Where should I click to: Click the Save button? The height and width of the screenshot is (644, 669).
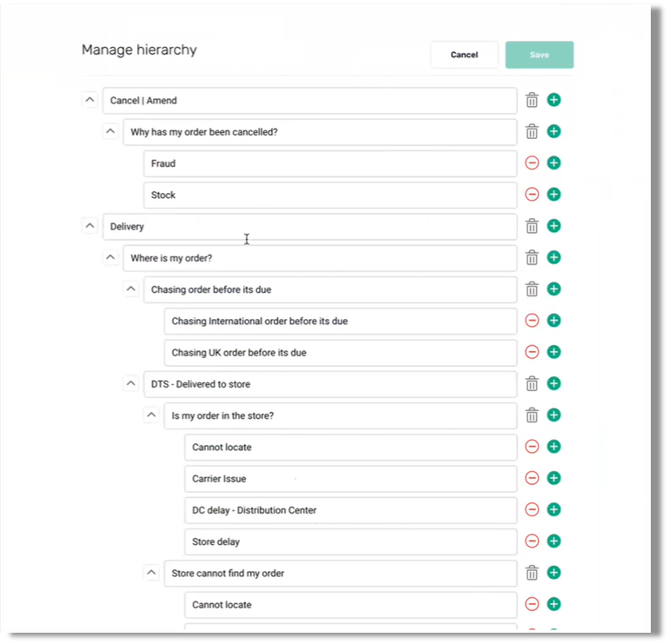(x=539, y=55)
